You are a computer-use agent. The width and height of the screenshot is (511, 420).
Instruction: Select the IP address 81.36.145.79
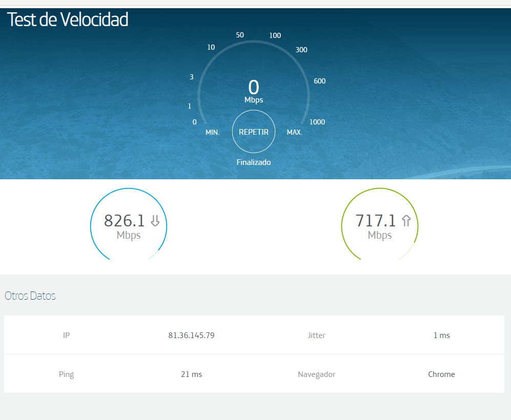pyautogui.click(x=191, y=335)
